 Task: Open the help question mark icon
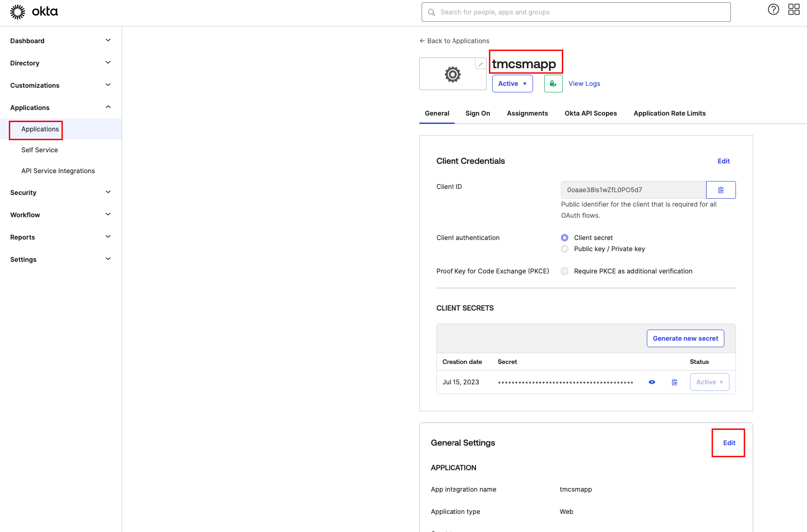coord(773,9)
